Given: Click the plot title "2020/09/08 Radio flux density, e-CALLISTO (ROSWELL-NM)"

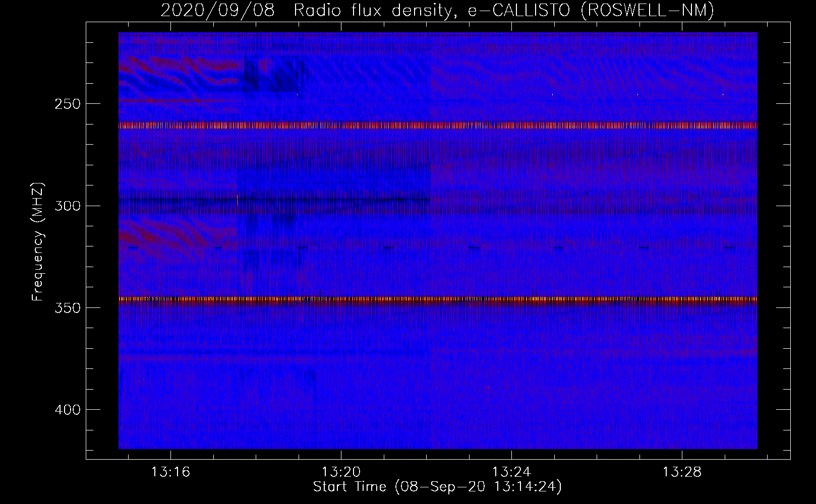Looking at the screenshot, I should [437, 10].
